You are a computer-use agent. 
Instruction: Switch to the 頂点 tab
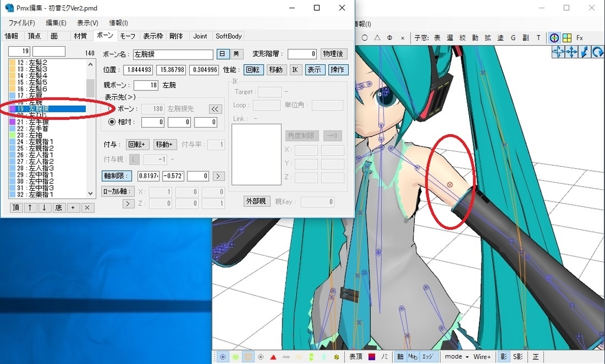click(x=34, y=36)
